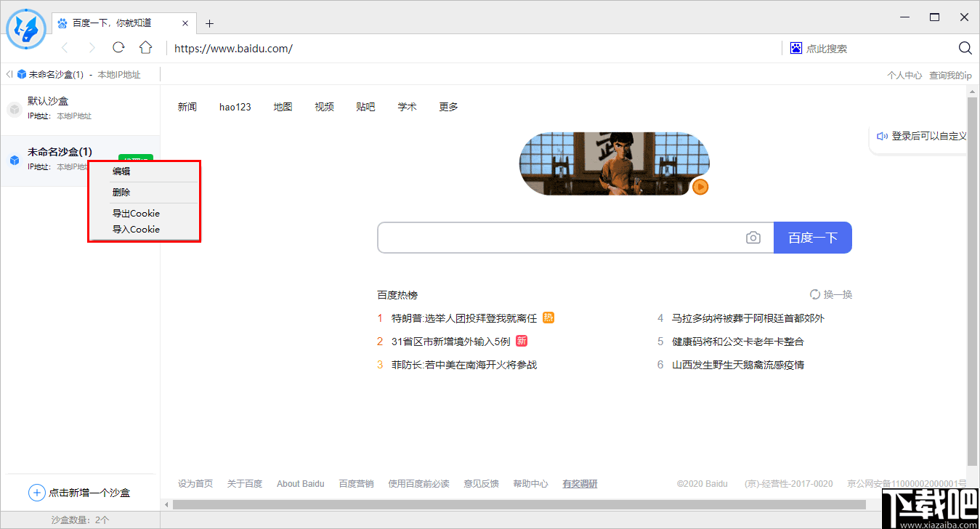The image size is (980, 529).
Task: Select the 默认沙盒 cube icon in sidebar
Action: 15,109
